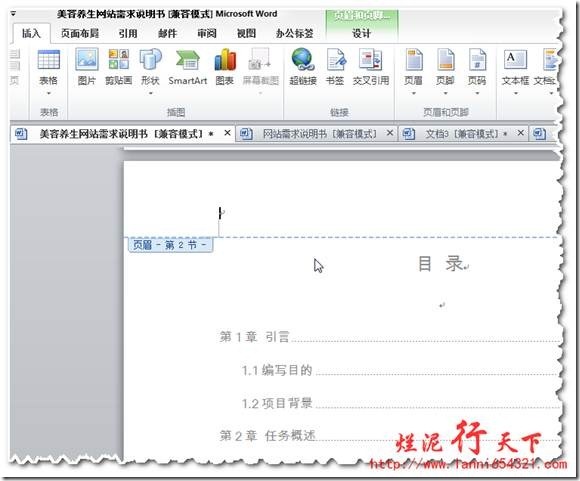
Task: Switch to the 插入 ribbon tab
Action: click(x=31, y=33)
